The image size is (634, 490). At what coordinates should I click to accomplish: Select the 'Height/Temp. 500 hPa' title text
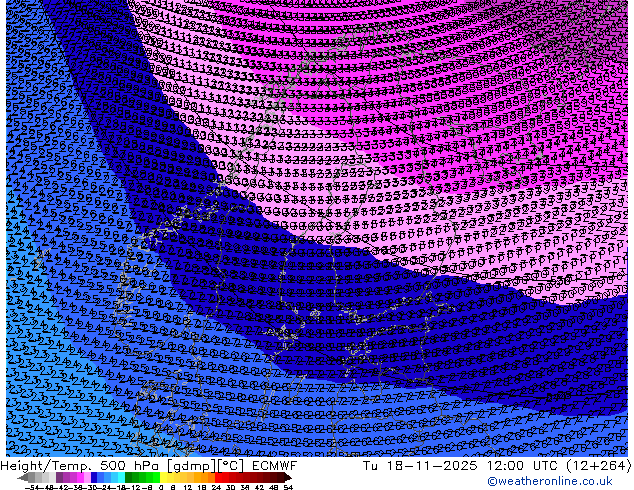point(80,466)
